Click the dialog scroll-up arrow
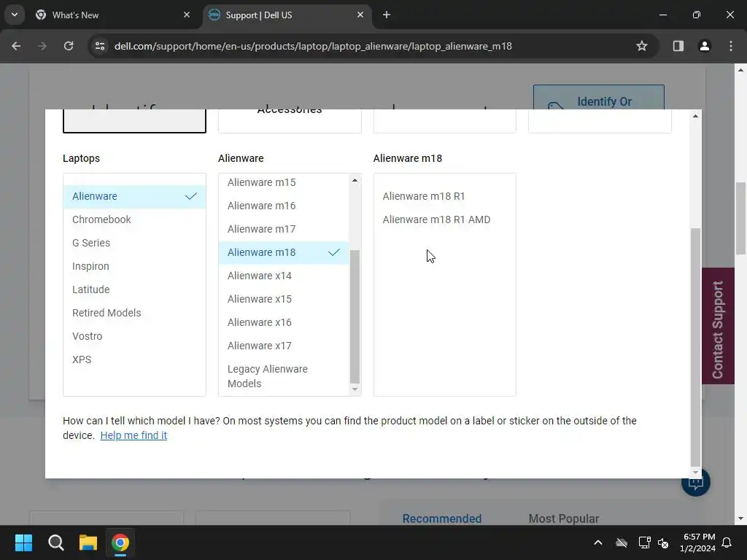The image size is (747, 560). point(695,116)
